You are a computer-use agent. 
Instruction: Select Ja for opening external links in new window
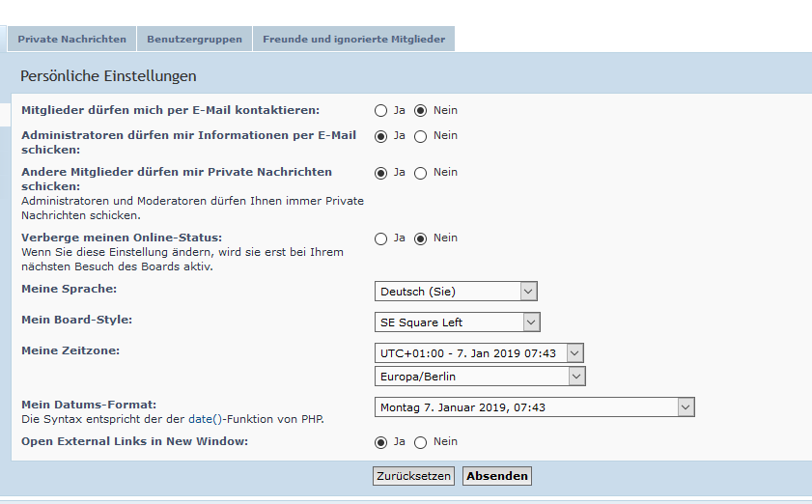381,442
